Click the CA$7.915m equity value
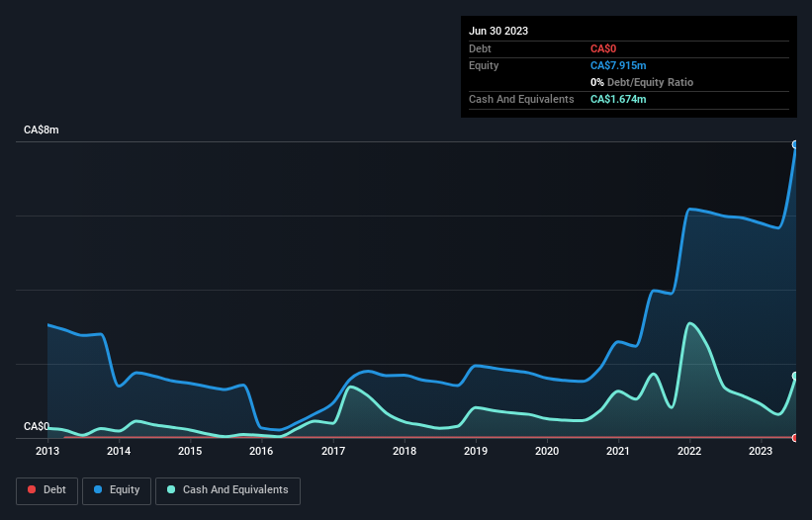Viewport: 812px width, 520px height. point(618,65)
